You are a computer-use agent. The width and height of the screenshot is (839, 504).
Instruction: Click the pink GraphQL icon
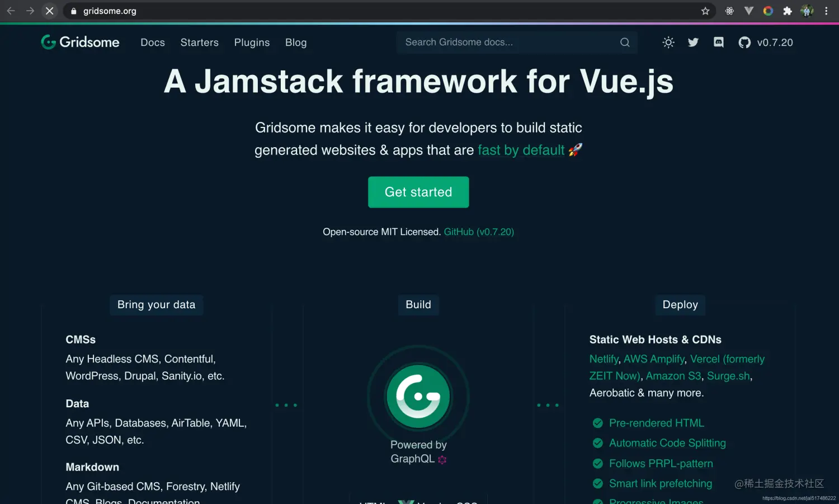click(x=442, y=460)
